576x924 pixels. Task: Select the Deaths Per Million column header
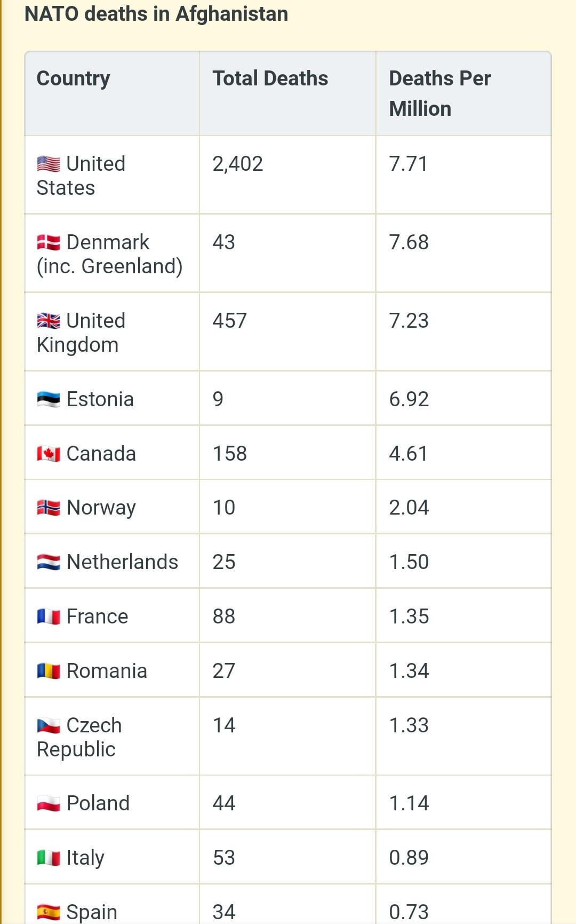pos(439,93)
